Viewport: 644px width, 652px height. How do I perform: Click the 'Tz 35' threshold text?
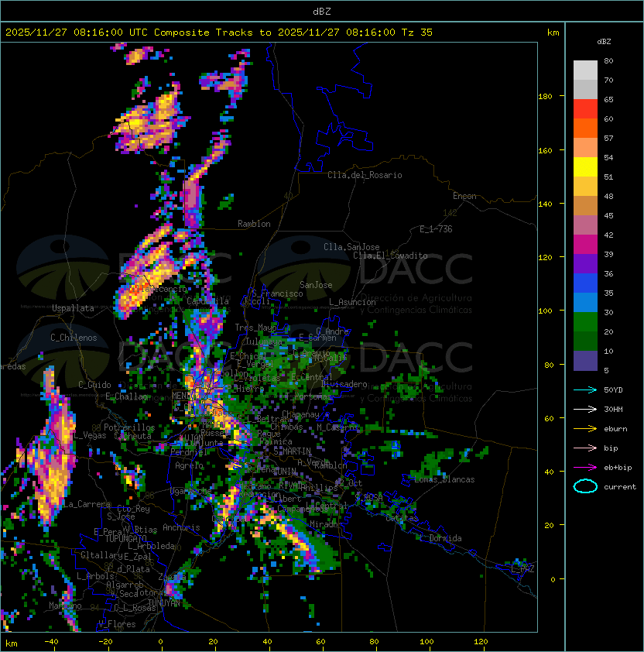[417, 33]
